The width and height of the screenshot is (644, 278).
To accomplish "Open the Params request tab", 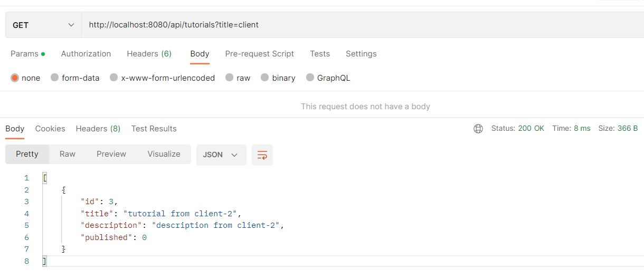I will point(27,54).
